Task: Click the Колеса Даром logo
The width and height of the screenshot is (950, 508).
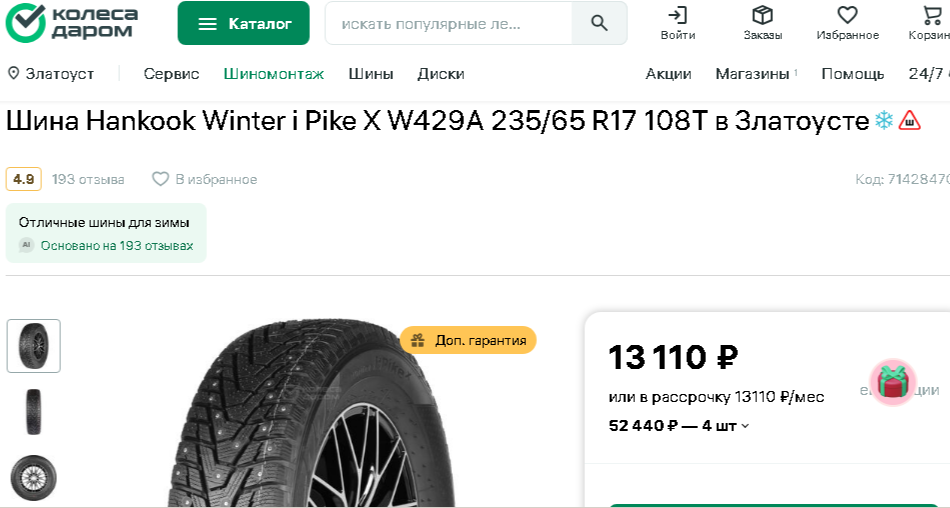Action: click(71, 22)
